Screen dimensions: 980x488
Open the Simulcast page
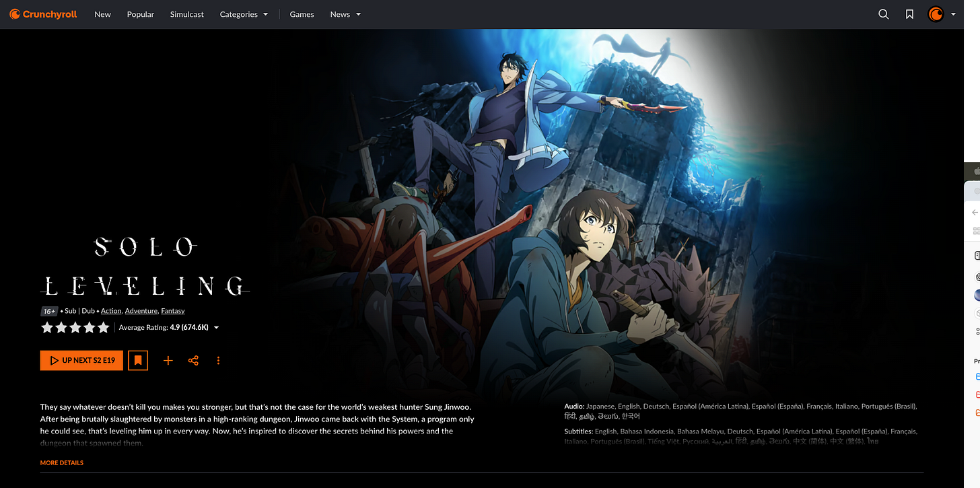pos(187,14)
